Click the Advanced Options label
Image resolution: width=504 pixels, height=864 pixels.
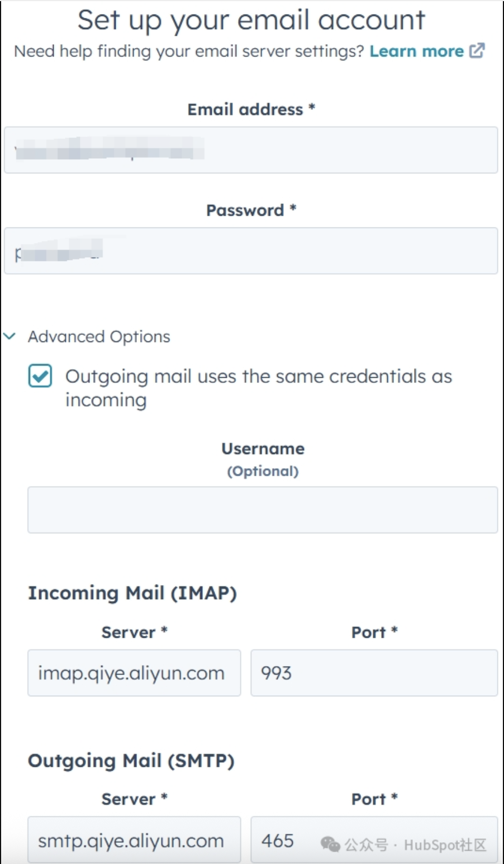point(99,336)
